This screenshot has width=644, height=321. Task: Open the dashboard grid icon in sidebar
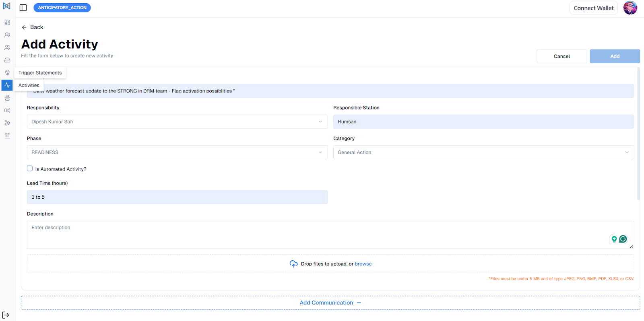tap(7, 23)
